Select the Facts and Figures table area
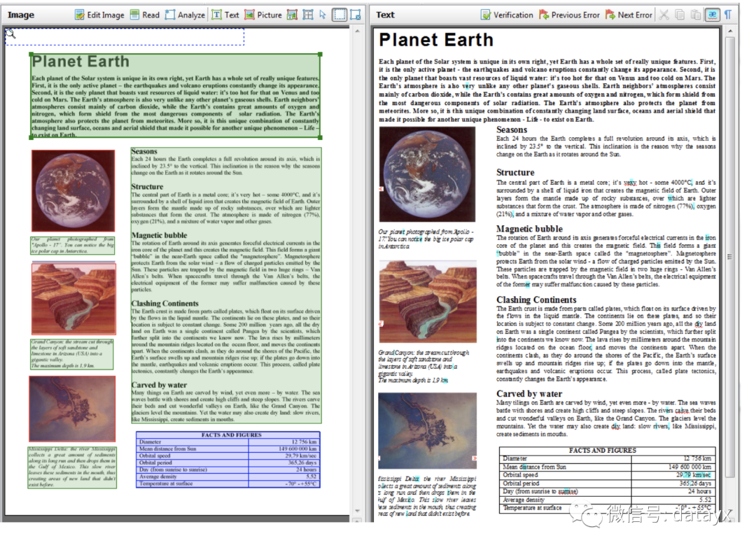 click(x=227, y=459)
